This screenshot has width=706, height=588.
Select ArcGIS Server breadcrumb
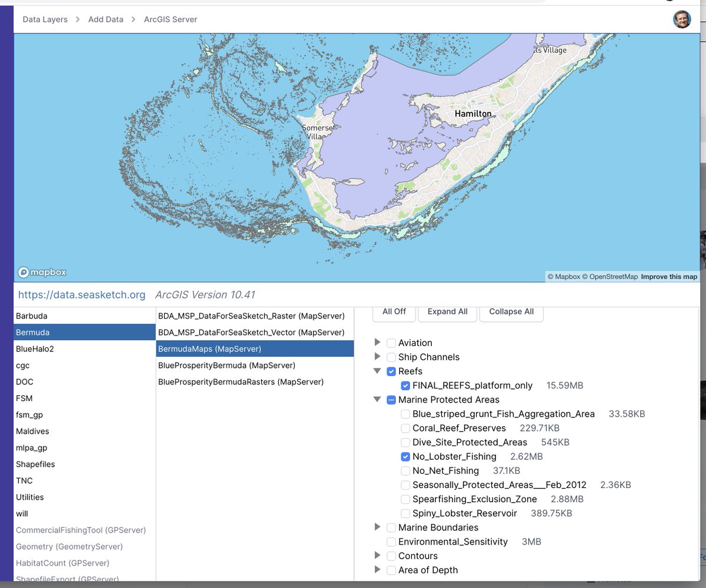171,19
